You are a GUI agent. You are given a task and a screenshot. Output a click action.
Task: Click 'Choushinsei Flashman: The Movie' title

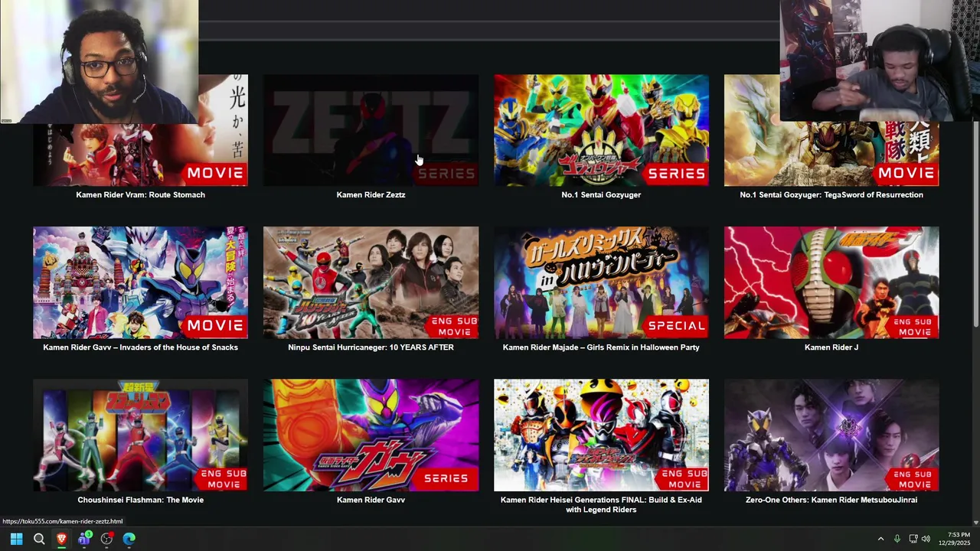[x=140, y=500]
